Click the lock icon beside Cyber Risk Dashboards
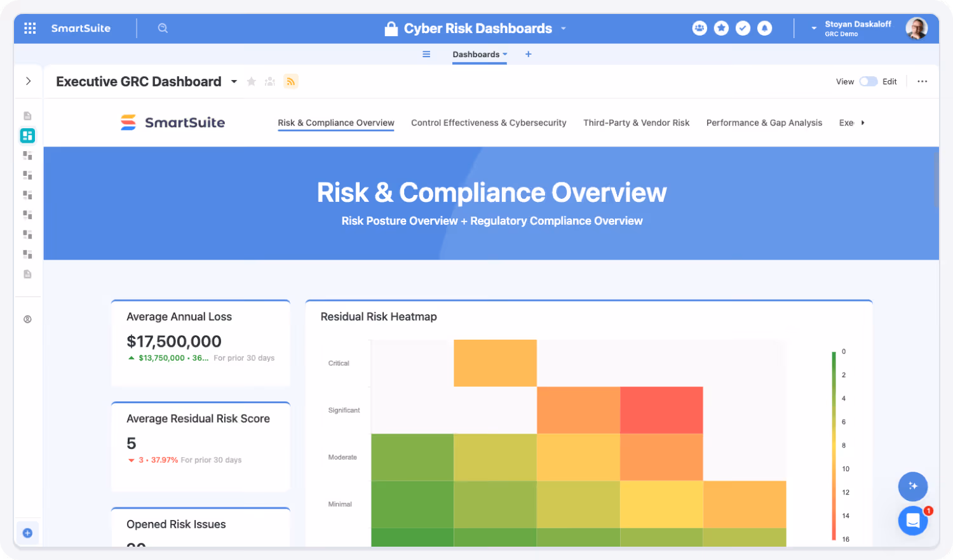The height and width of the screenshot is (560, 953). click(391, 29)
